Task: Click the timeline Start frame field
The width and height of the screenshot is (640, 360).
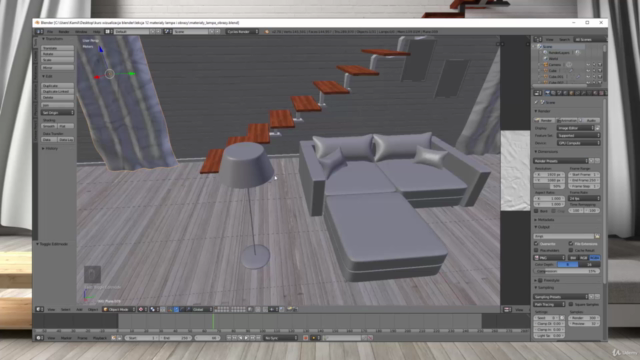Action: tap(141, 338)
